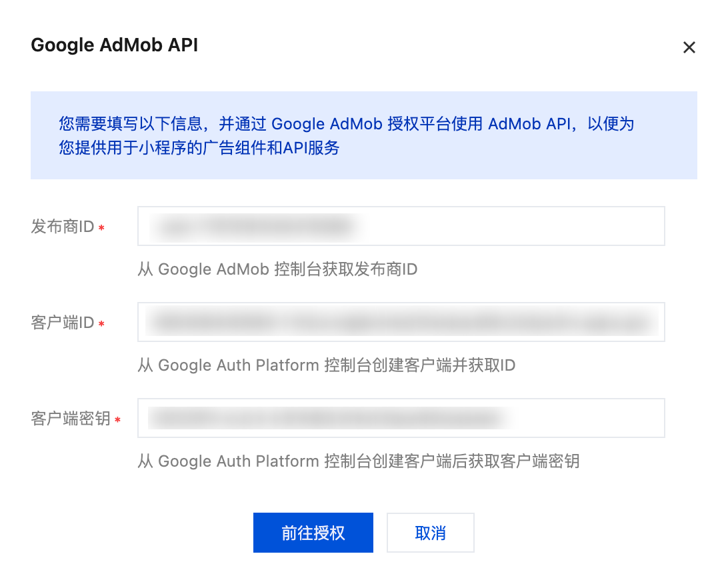Viewport: 728px width, 584px height.
Task: Click the 发布商ID field label
Action: click(63, 227)
